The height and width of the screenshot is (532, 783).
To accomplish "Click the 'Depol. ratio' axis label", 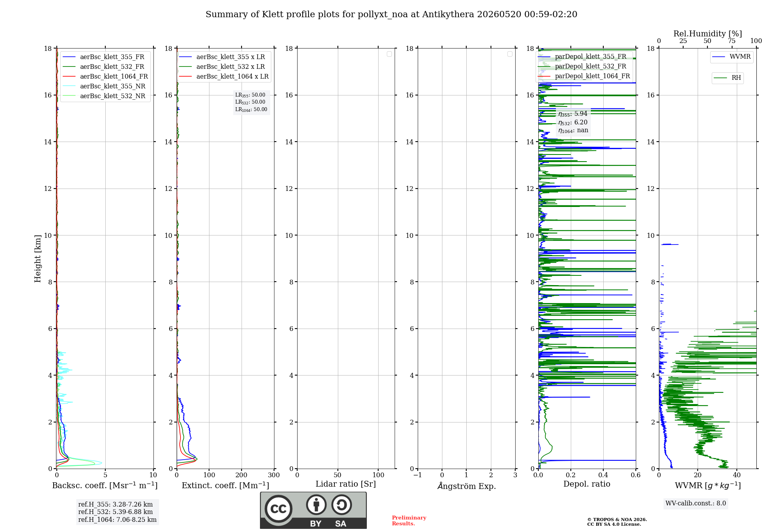I will coord(587,484).
